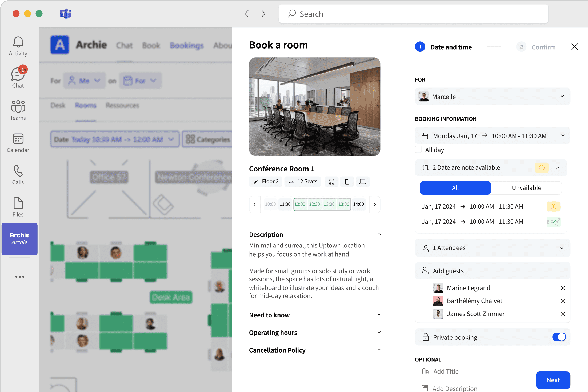Image resolution: width=588 pixels, height=392 pixels.
Task: Disable the Private booking toggle
Action: coord(559,337)
